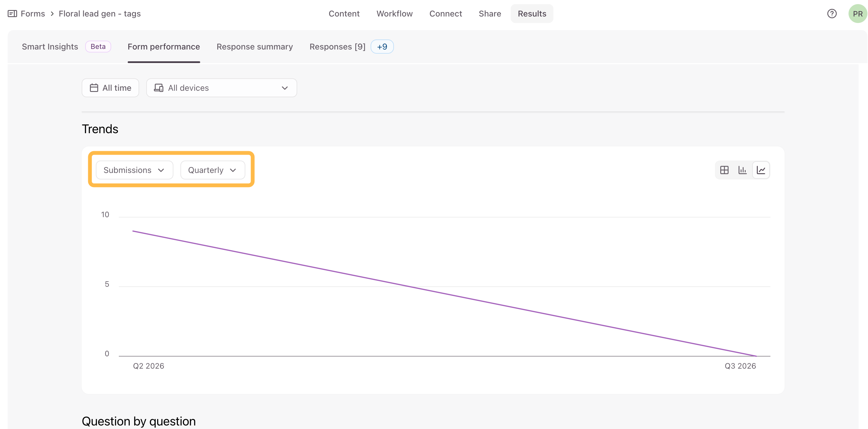Open the Responses [9] tab
The width and height of the screenshot is (868, 429).
pos(338,47)
